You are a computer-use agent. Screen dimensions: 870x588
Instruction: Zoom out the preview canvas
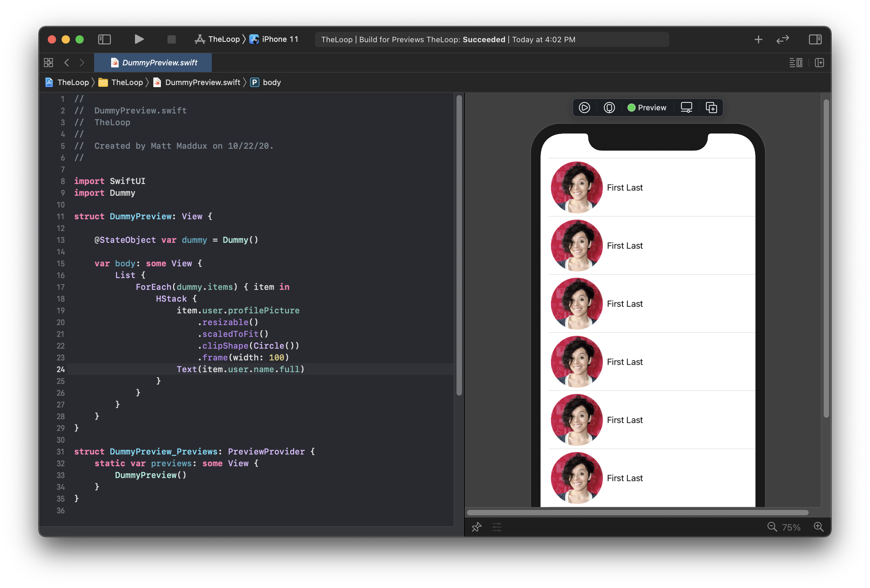tap(772, 527)
